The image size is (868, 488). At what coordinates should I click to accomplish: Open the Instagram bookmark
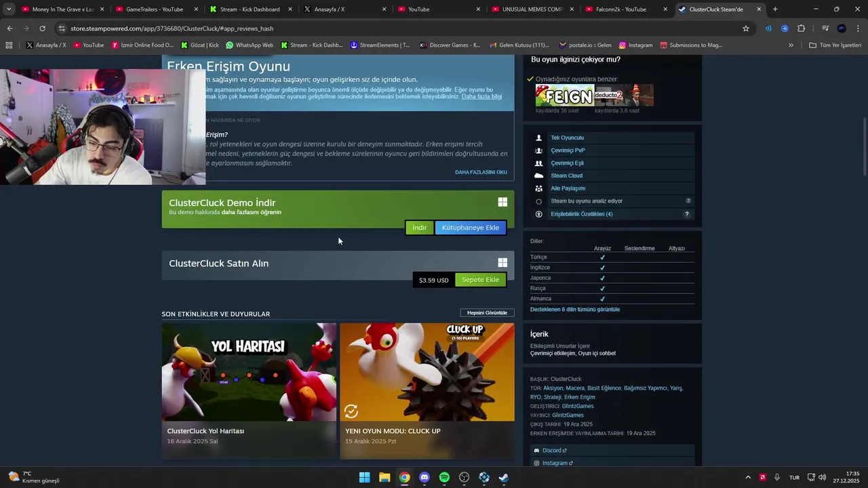click(x=635, y=45)
